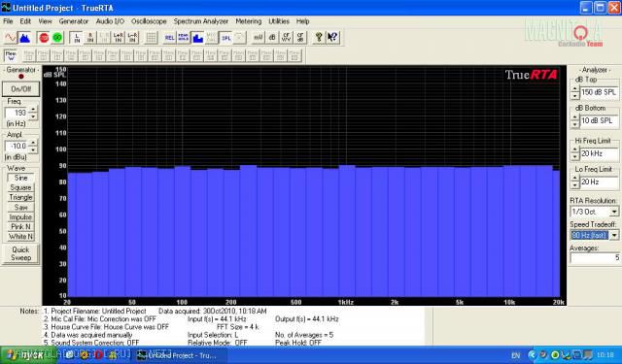Select the Sine waveform
The width and height of the screenshot is (622, 364).
click(x=20, y=178)
